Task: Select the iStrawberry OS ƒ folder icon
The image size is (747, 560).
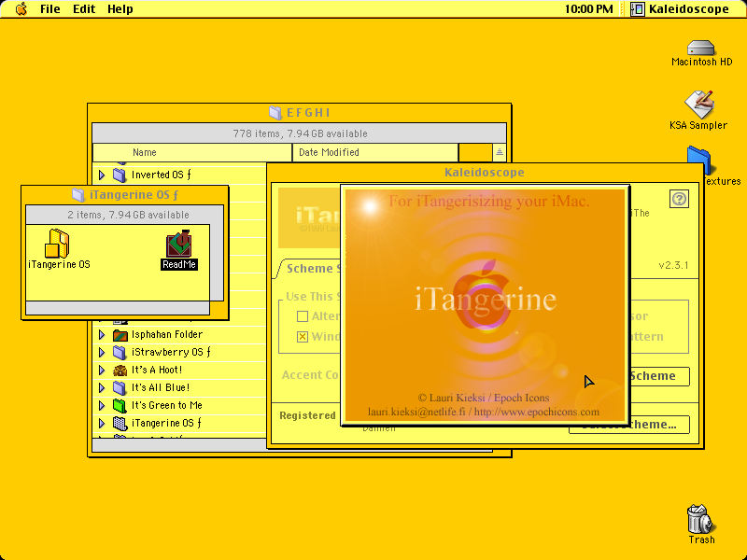Action: click(120, 353)
